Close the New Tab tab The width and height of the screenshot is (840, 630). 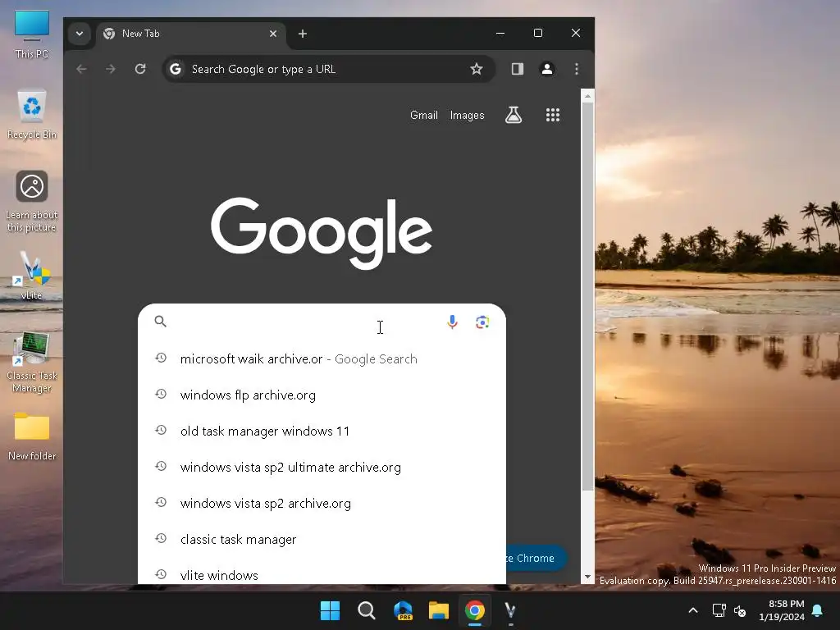tap(273, 34)
